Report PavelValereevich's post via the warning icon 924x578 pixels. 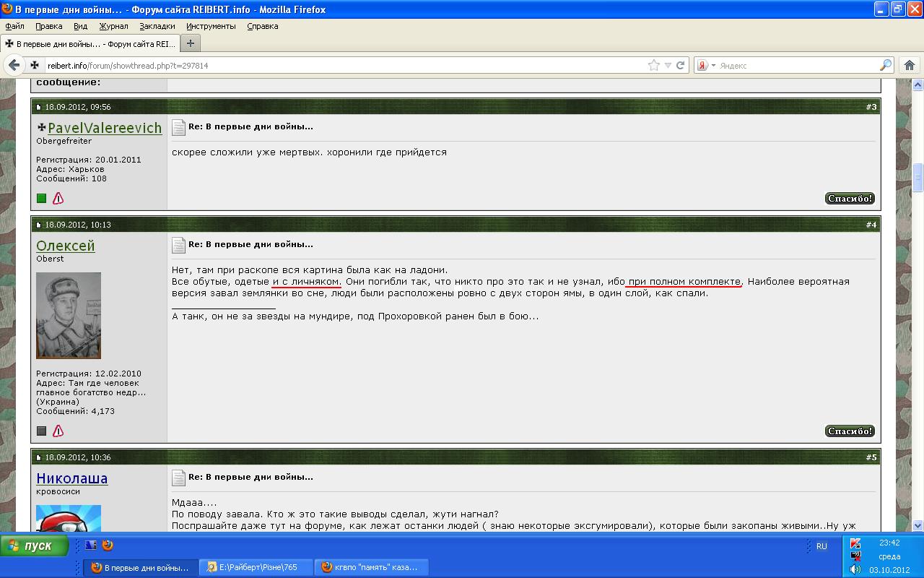(58, 198)
